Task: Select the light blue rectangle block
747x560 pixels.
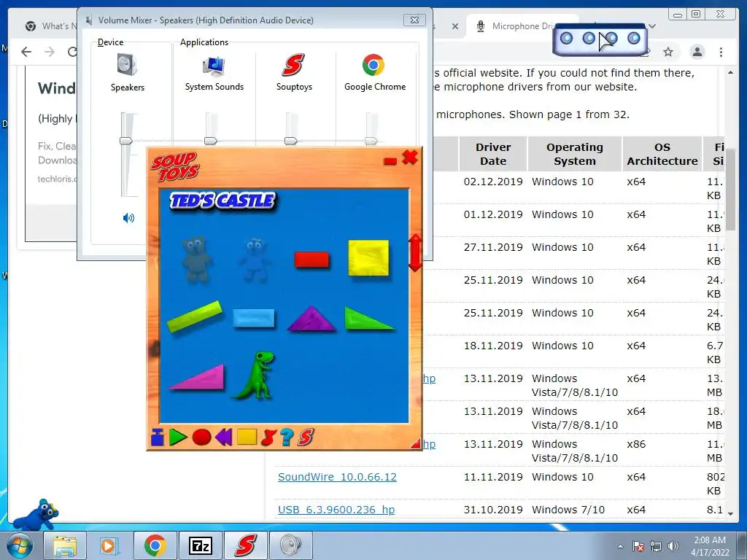Action: coord(253,319)
